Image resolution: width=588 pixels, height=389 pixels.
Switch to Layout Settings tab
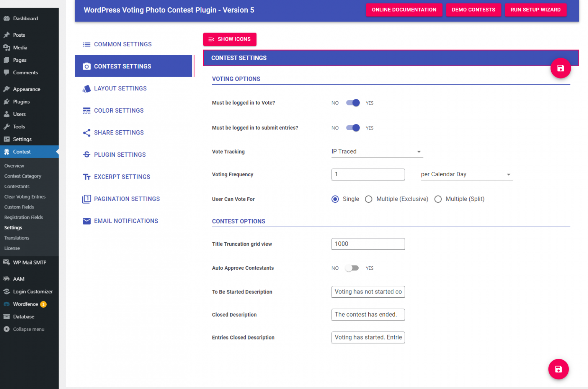(134, 89)
